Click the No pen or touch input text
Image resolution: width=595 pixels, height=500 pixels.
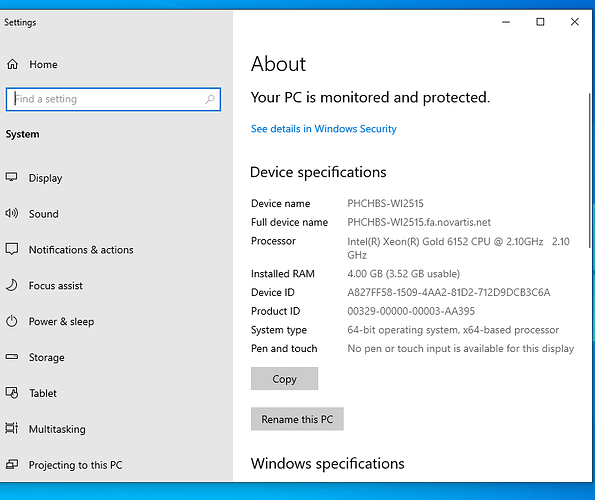[x=460, y=348]
